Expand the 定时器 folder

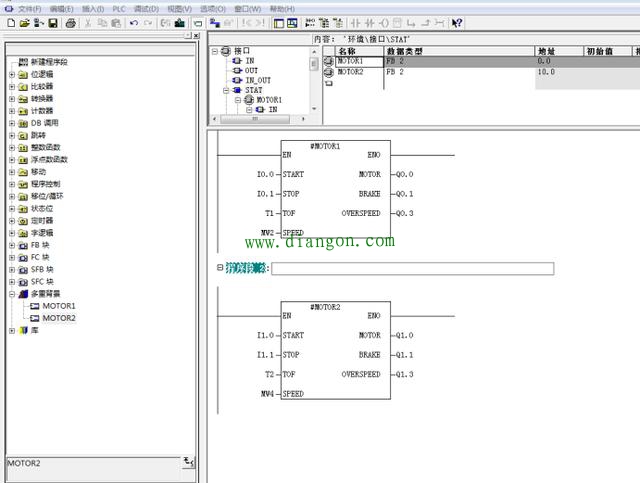click(12, 221)
